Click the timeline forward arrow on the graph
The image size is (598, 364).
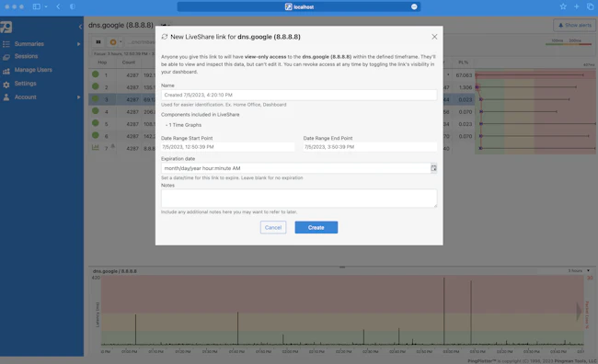tap(579, 311)
